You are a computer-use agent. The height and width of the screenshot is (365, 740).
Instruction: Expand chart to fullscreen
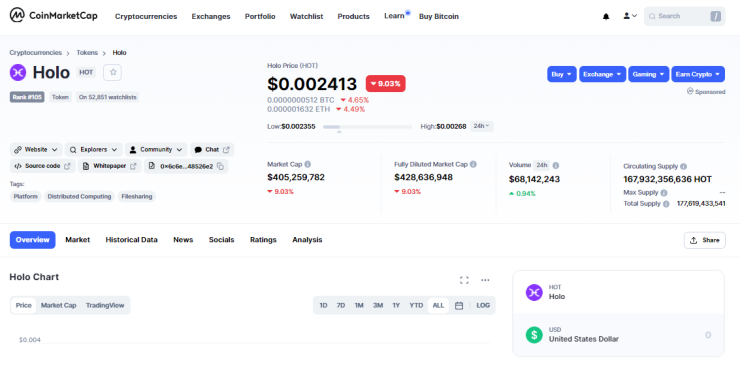pos(464,280)
